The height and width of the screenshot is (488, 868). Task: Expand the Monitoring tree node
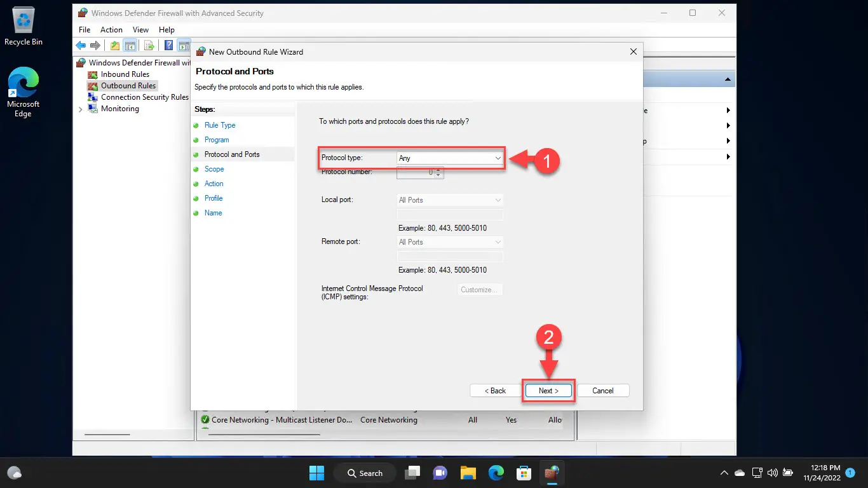(80, 109)
